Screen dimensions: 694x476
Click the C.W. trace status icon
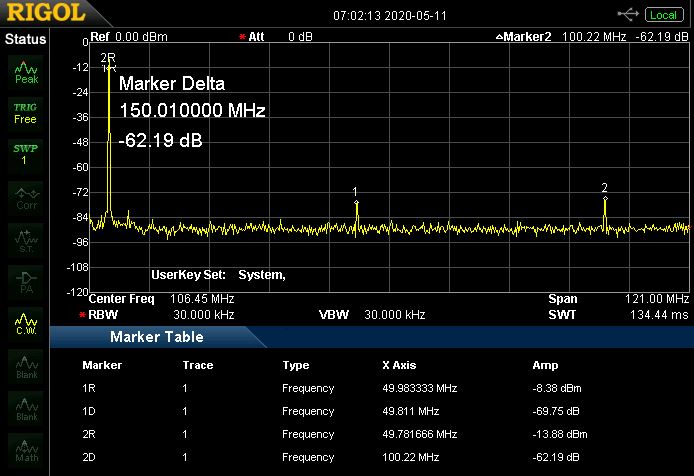26,325
